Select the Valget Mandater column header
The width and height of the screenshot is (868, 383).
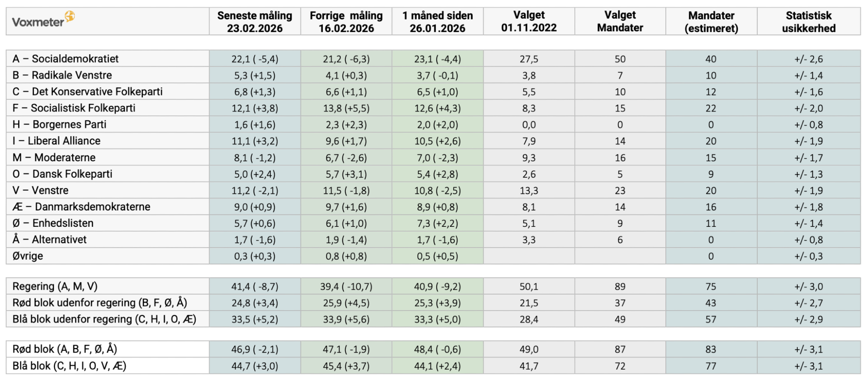[620, 22]
